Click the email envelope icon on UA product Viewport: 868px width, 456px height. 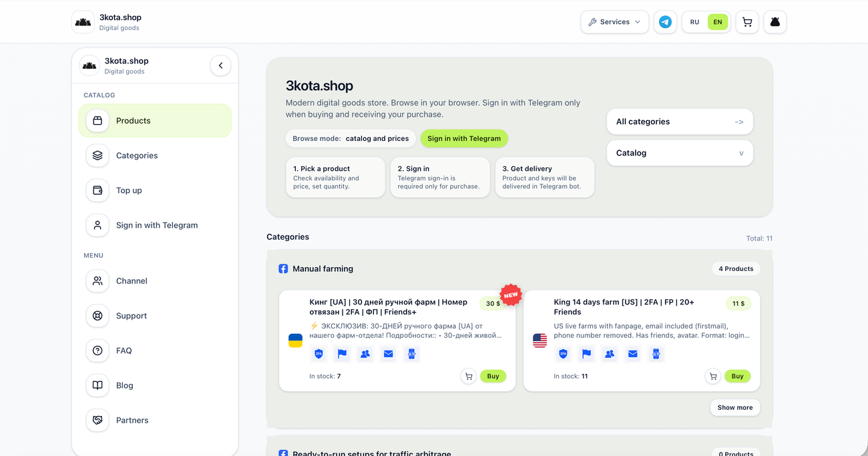389,354
